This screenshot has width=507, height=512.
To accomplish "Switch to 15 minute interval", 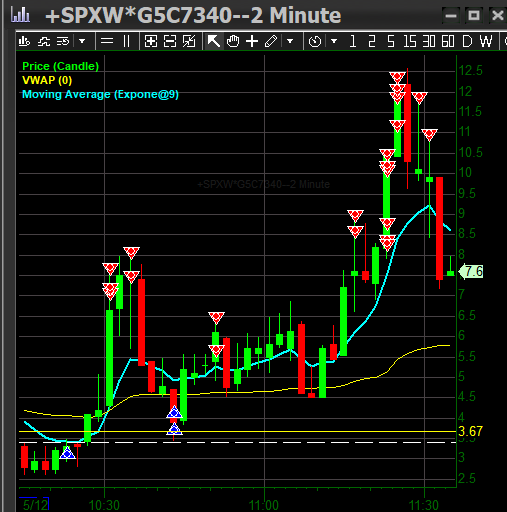I will [410, 42].
